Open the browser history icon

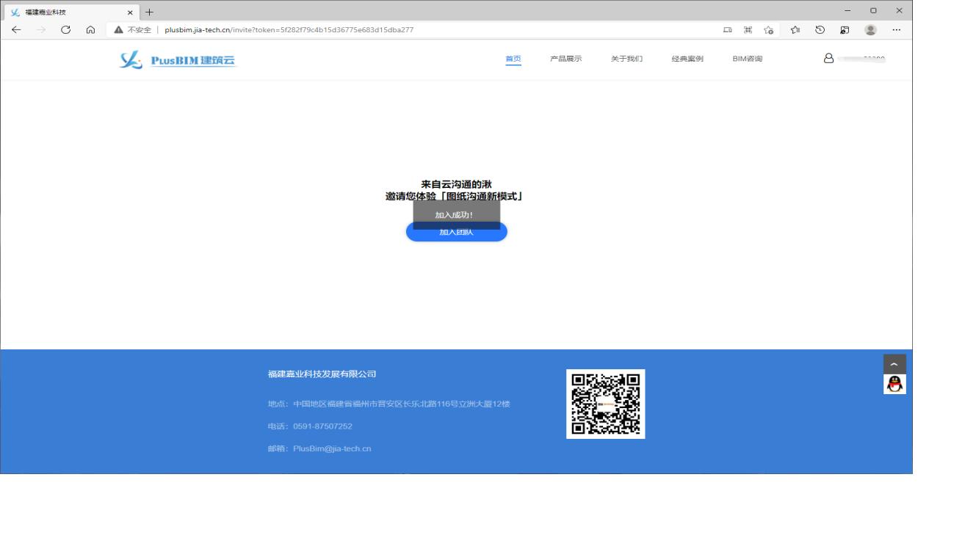[x=820, y=30]
